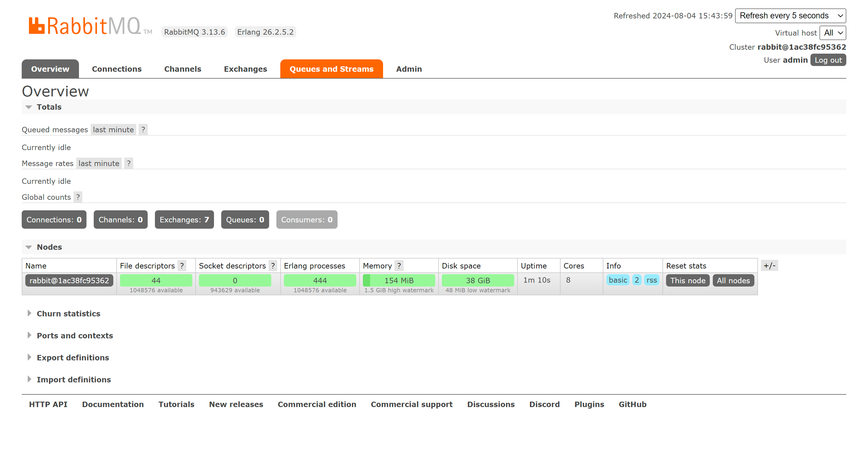Reset stats for All nodes

(733, 281)
